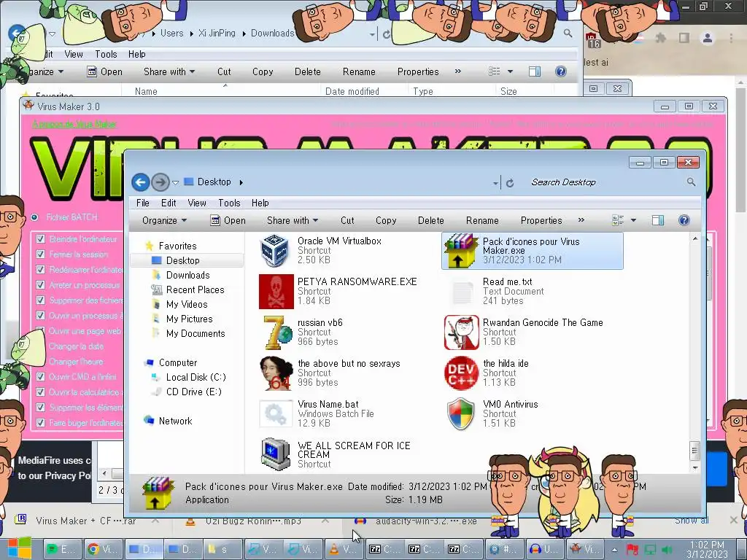Open Tools menu in Desktop window
Screen dimensions: 747x560
point(229,203)
